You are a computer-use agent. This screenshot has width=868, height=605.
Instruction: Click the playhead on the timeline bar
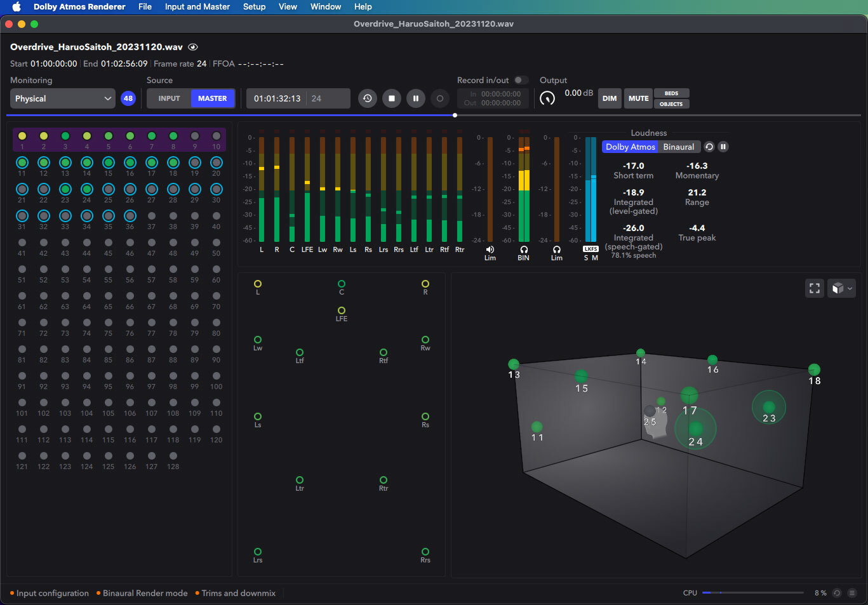pyautogui.click(x=455, y=115)
